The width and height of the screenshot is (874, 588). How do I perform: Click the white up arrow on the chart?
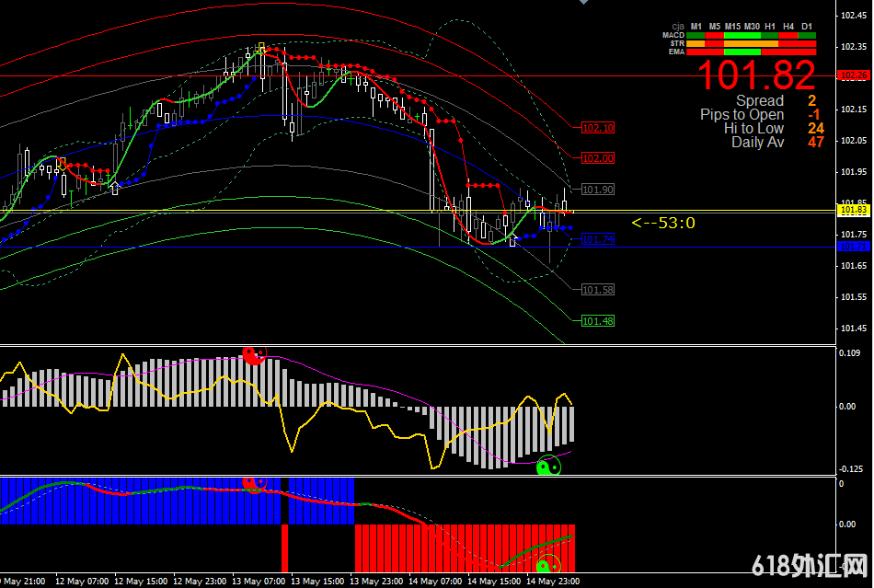point(114,188)
